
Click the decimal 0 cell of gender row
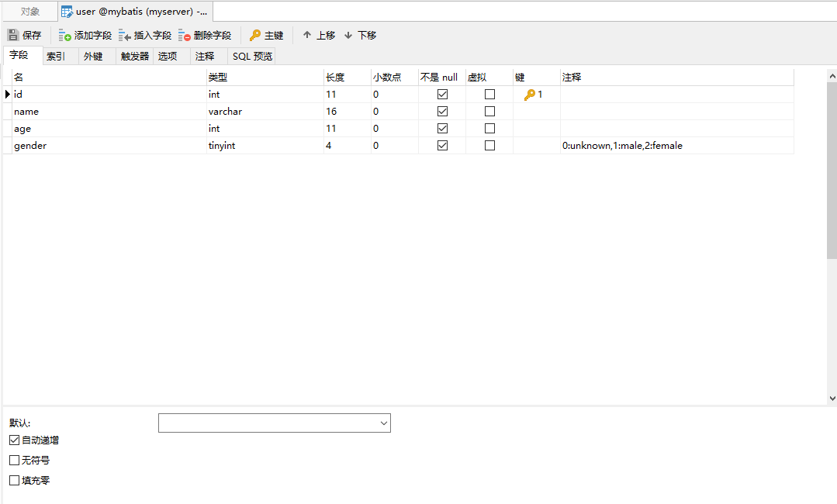[395, 146]
